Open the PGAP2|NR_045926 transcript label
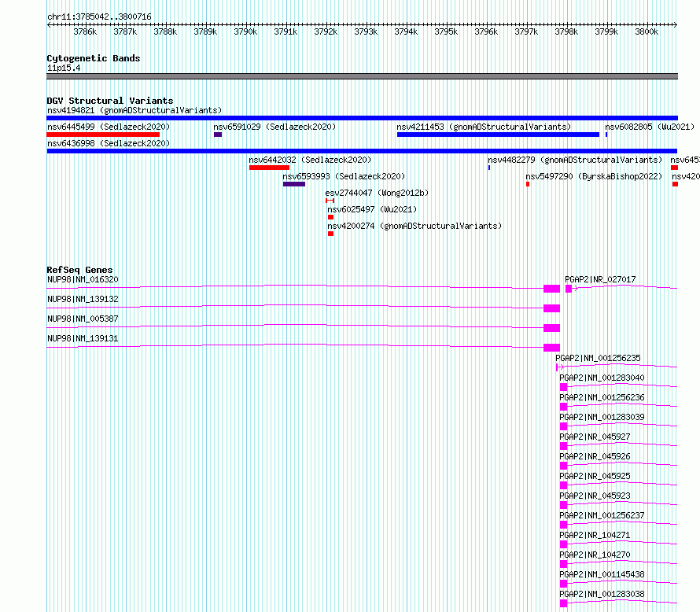Screen dimensions: 700x612 click(595, 456)
